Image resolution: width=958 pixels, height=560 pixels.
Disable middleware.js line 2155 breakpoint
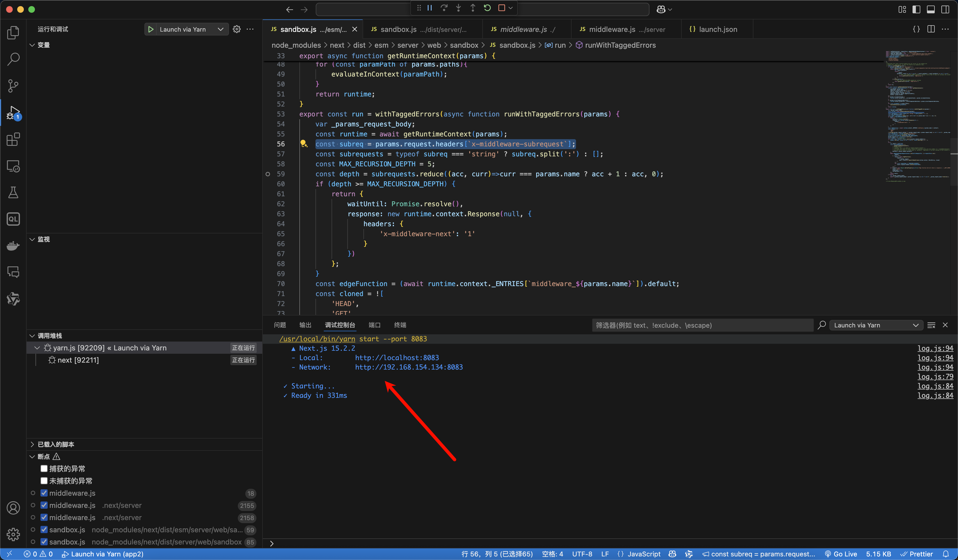coord(44,505)
